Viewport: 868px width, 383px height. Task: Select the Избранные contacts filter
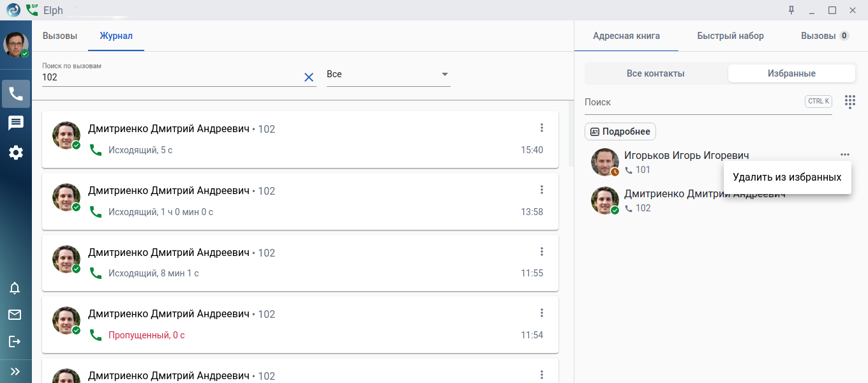[x=791, y=73]
